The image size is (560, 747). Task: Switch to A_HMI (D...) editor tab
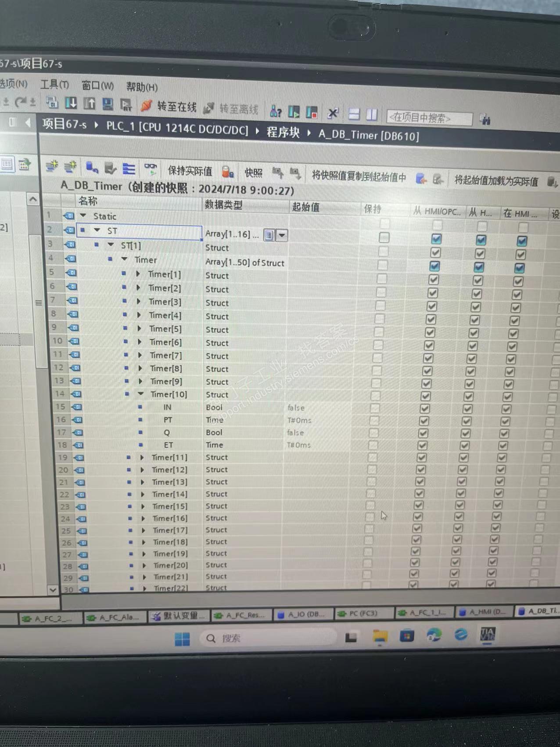484,612
